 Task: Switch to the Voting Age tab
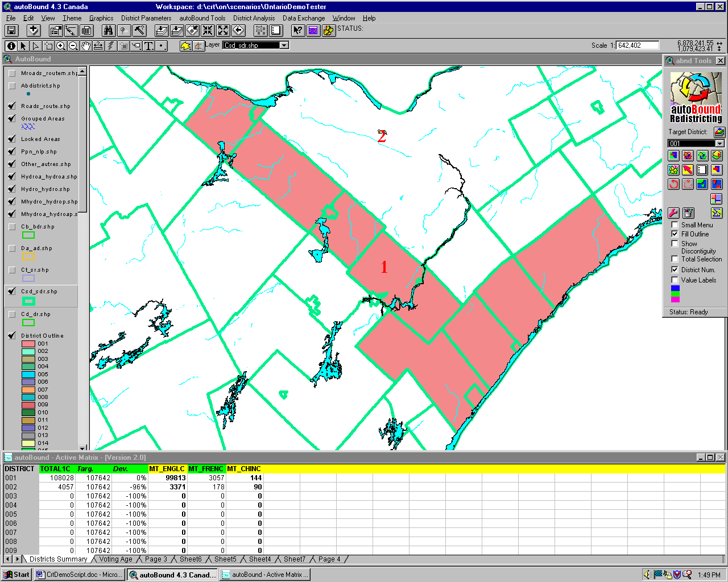115,559
